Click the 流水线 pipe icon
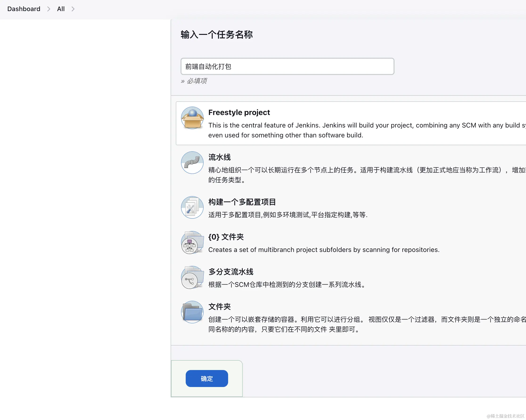This screenshot has height=420, width=526. coord(192,163)
